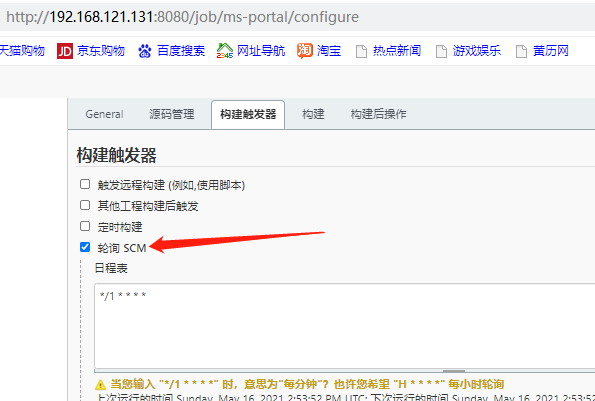The image size is (595, 401).
Task: Click the 热点新闻 page icon
Action: click(x=361, y=51)
